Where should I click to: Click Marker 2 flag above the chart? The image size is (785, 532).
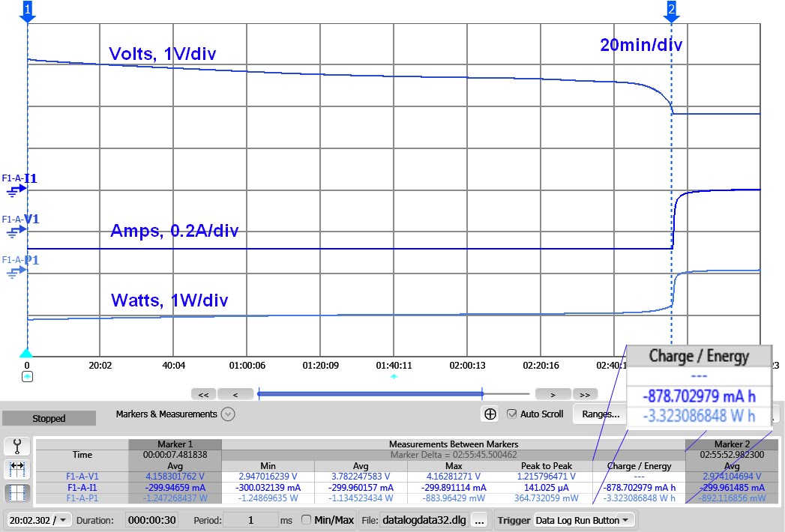pos(671,10)
